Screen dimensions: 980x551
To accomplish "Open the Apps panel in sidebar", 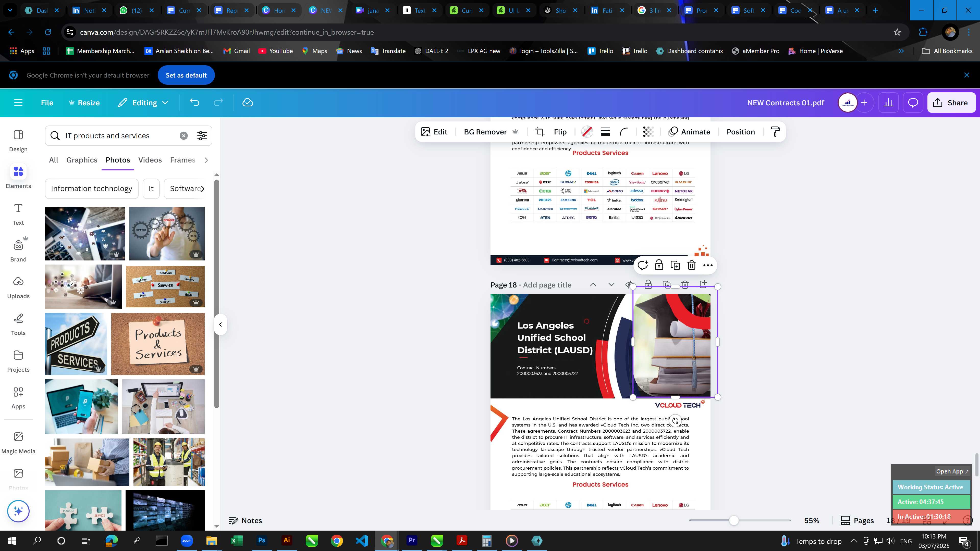I will [18, 398].
